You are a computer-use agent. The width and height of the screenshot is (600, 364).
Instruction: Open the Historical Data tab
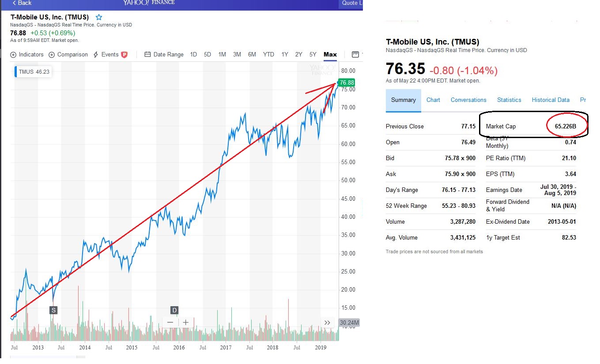coord(551,100)
